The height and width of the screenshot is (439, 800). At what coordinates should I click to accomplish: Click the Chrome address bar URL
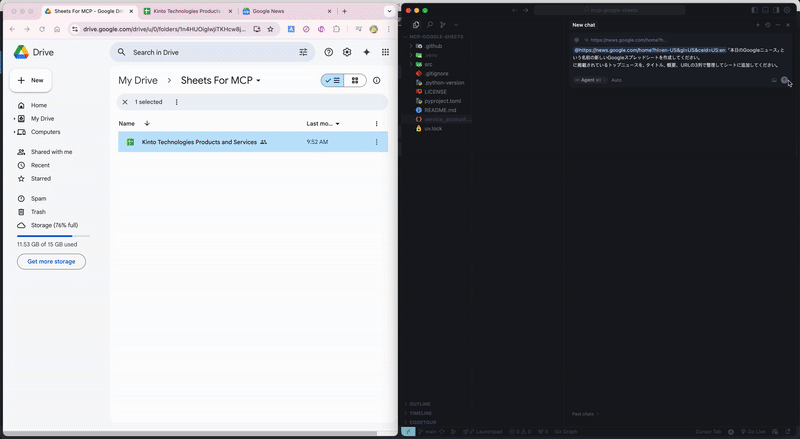click(x=164, y=29)
